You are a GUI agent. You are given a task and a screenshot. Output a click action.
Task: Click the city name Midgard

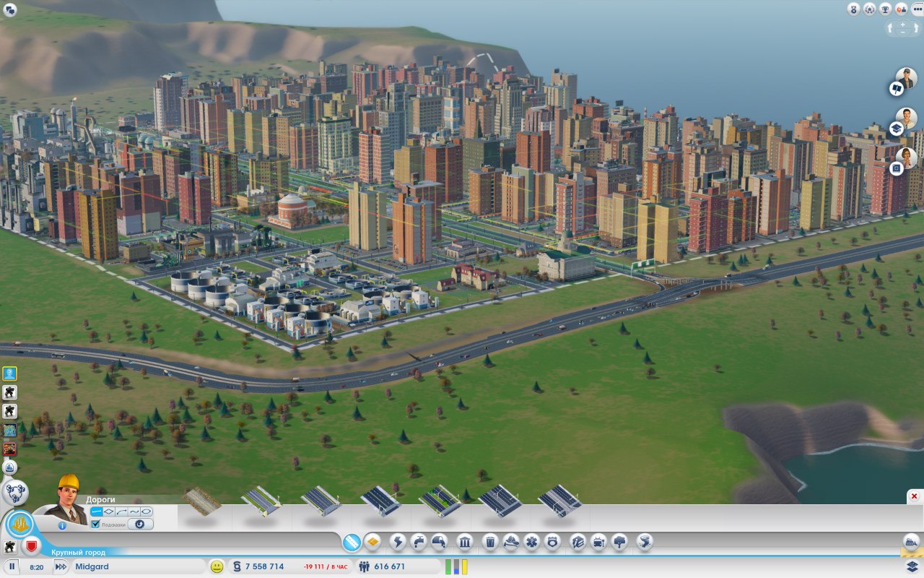tap(92, 566)
